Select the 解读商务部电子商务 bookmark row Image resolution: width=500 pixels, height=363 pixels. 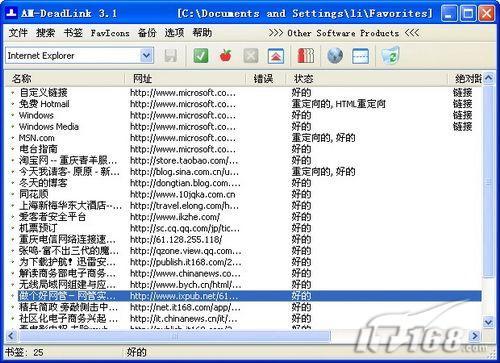(243, 273)
